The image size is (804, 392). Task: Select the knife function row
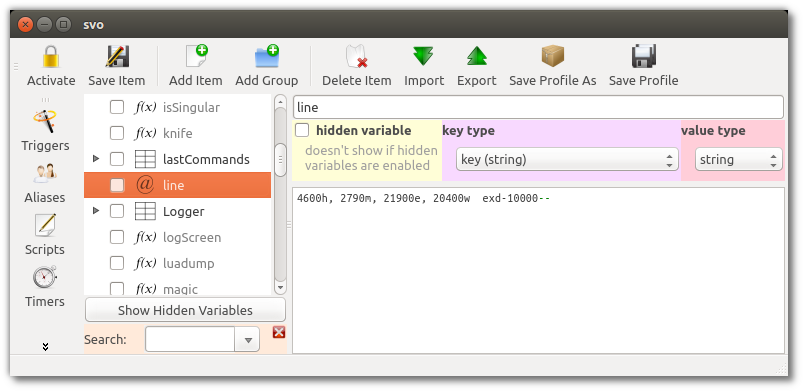pyautogui.click(x=177, y=133)
